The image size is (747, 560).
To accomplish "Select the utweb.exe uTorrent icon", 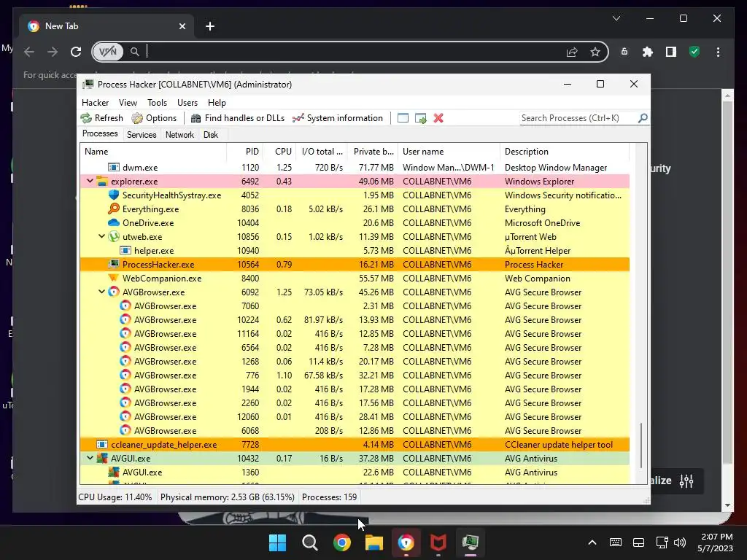I will (x=113, y=236).
